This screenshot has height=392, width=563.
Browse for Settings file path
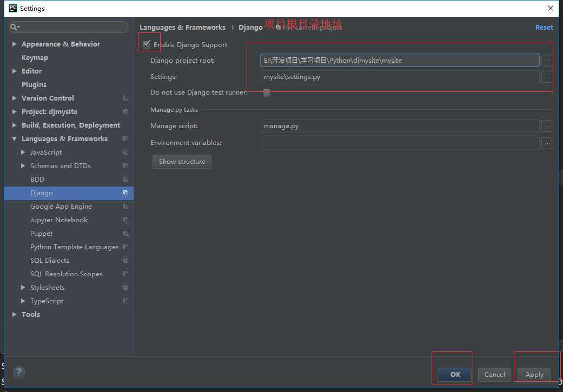point(547,77)
